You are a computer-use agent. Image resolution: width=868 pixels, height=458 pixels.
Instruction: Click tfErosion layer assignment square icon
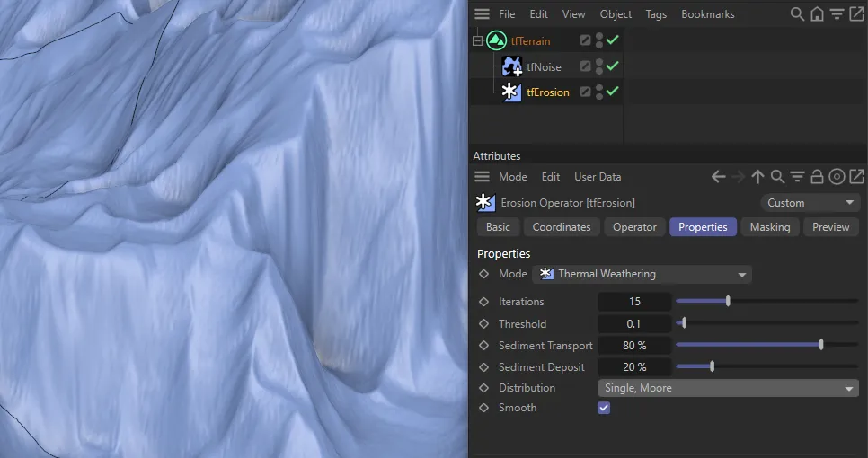(585, 92)
